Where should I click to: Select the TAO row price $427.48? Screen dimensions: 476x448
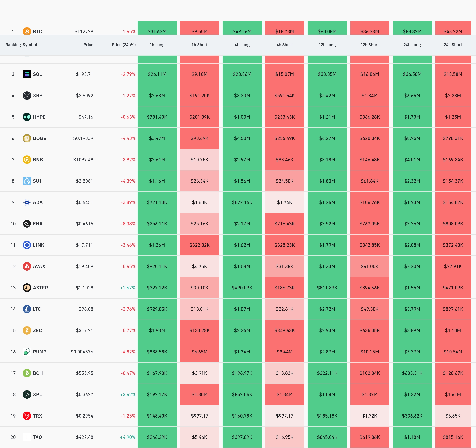point(85,437)
